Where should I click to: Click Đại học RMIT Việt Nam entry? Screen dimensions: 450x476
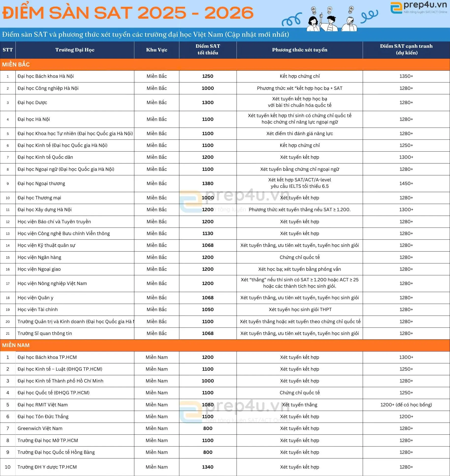[43, 405]
